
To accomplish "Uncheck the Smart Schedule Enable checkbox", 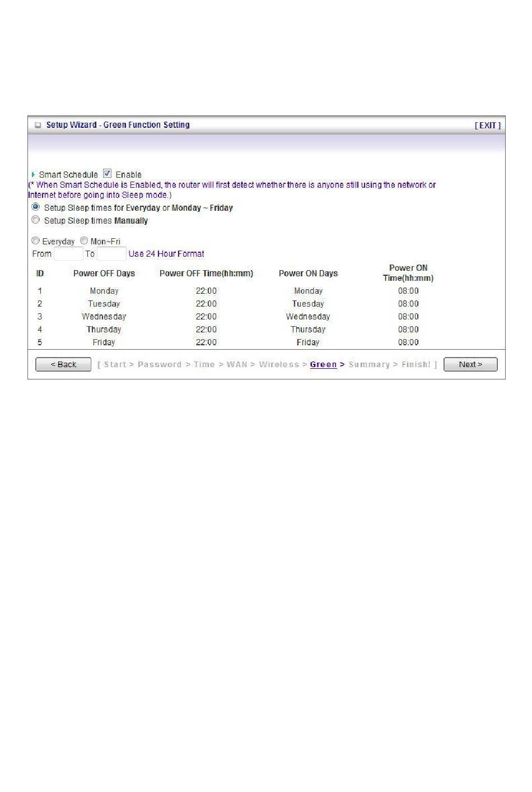I will click(107, 174).
